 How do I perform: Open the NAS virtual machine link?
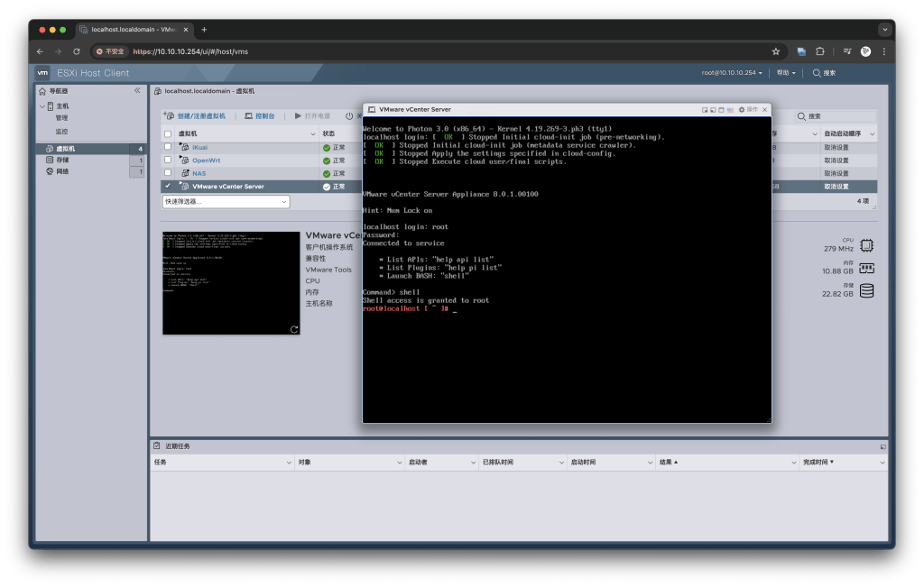click(199, 174)
